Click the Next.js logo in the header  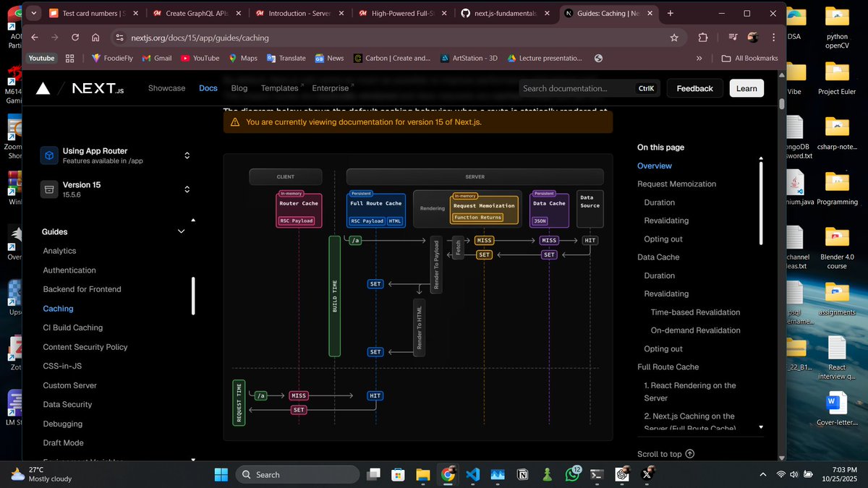[98, 88]
